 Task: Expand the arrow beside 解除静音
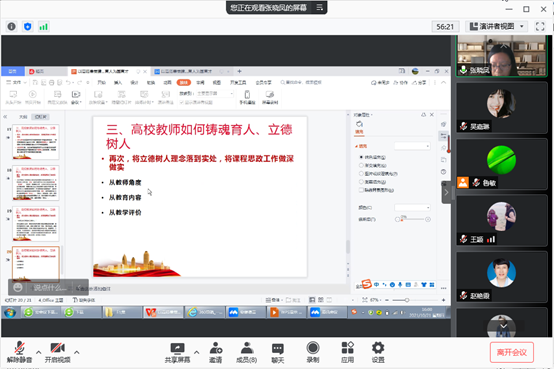point(39,352)
